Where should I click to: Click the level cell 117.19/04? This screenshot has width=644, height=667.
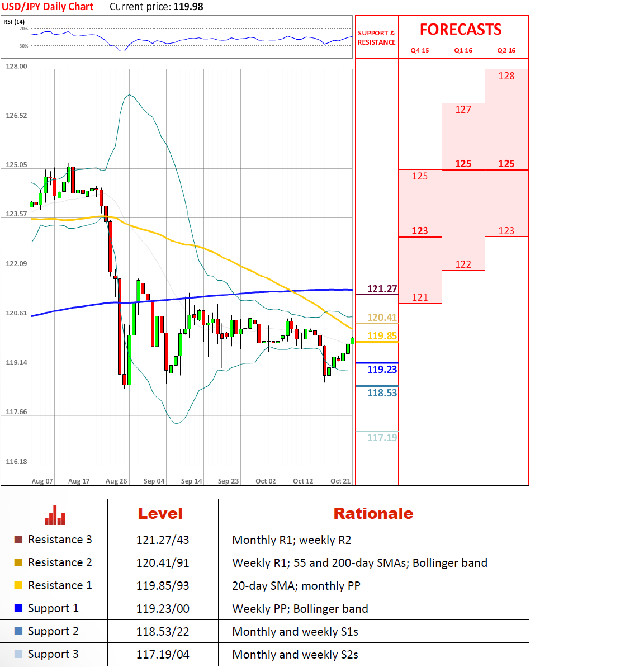point(163,655)
